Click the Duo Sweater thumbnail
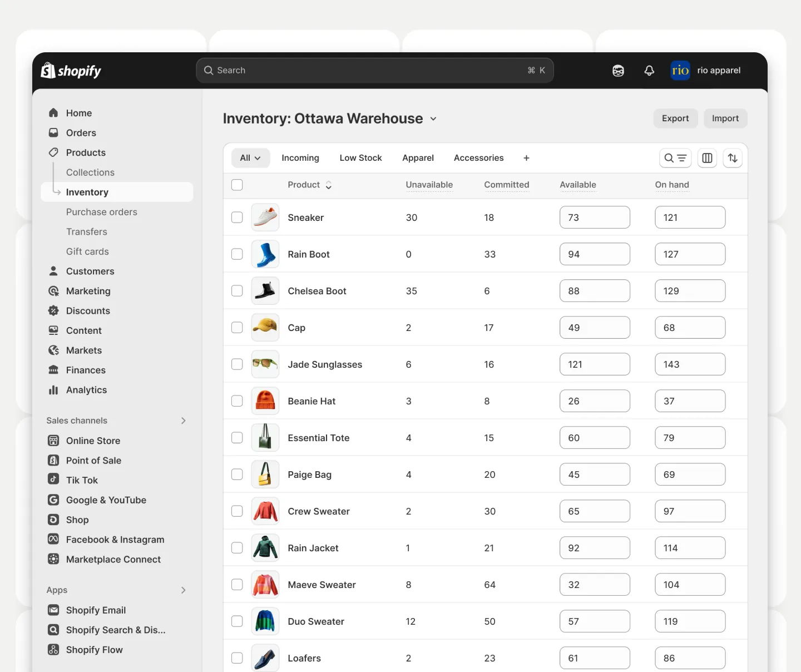The width and height of the screenshot is (801, 672). coord(265,621)
